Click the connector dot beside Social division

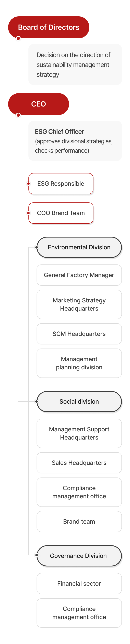37,402
